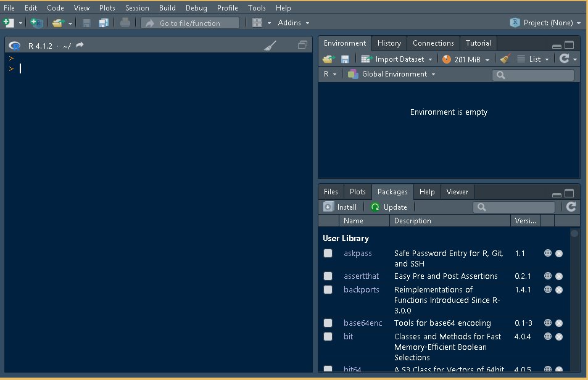This screenshot has height=380, width=588.
Task: Tick the backports package checkbox
Action: tap(328, 290)
